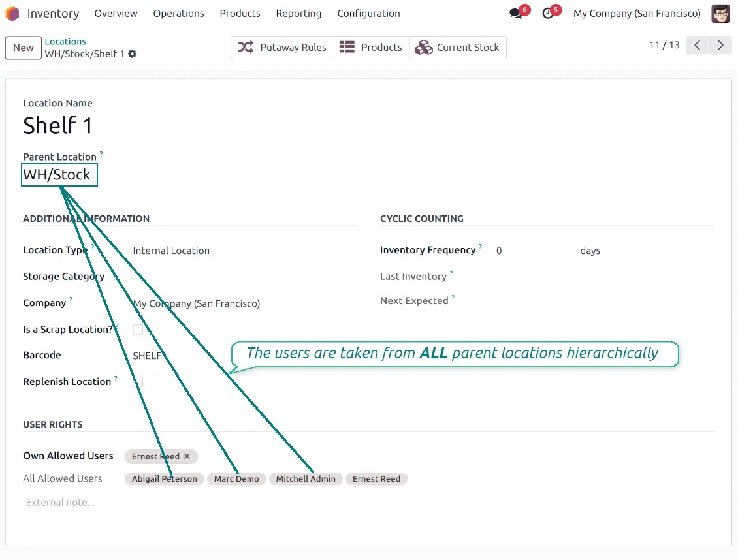Go to the previous record arrow
The image size is (738, 560).
pyautogui.click(x=697, y=45)
